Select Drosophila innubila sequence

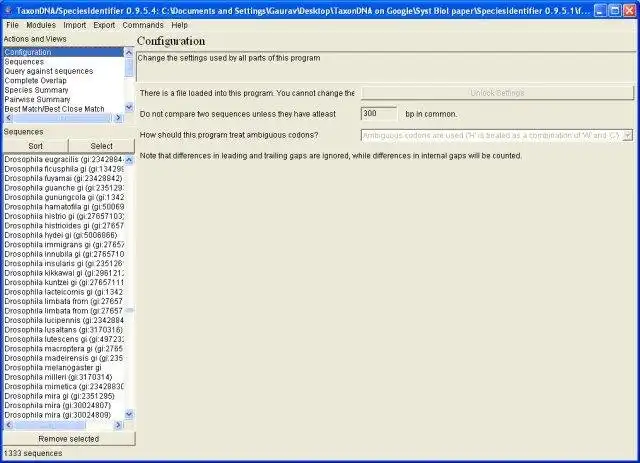coord(63,254)
